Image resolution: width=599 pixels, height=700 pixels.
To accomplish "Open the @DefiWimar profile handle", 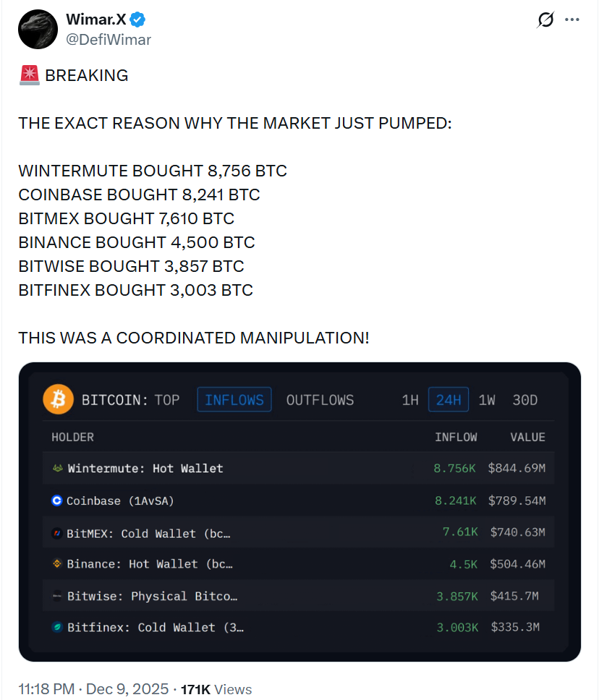I will point(109,40).
